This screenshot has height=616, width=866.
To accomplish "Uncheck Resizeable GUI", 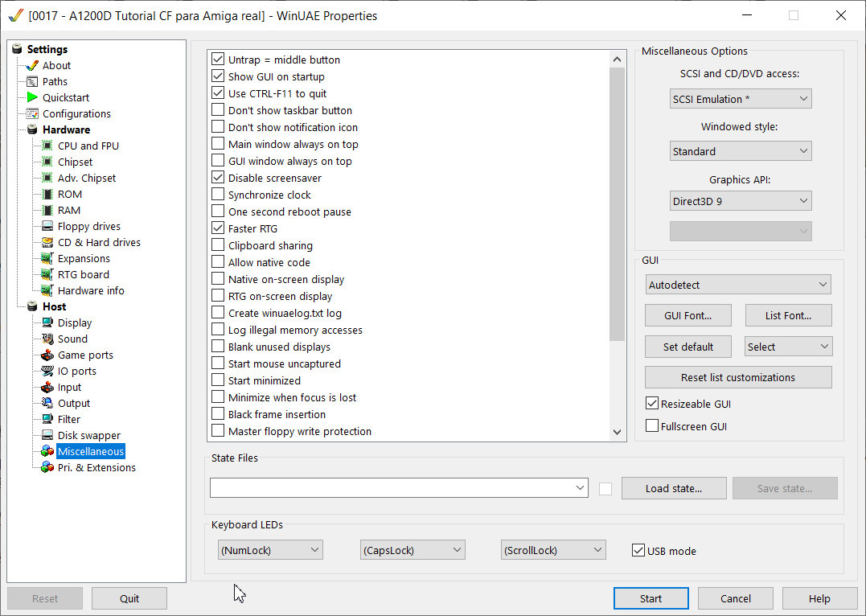I will [x=652, y=404].
